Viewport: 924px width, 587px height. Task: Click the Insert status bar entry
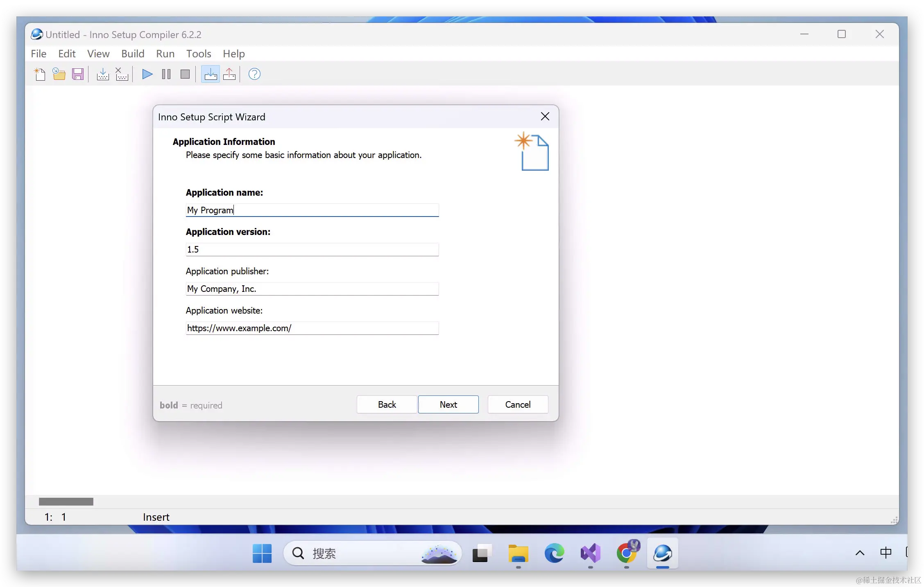[x=156, y=517]
